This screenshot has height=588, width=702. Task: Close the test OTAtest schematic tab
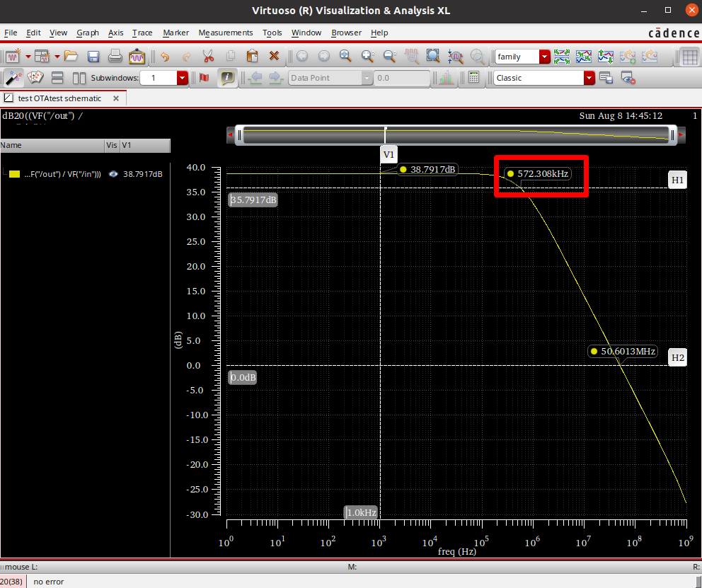(x=116, y=98)
